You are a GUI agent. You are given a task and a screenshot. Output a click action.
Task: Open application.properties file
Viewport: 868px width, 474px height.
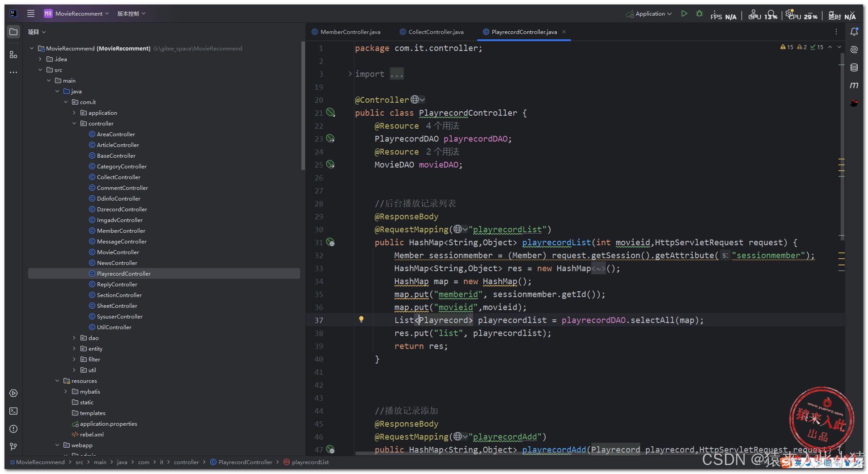click(109, 424)
